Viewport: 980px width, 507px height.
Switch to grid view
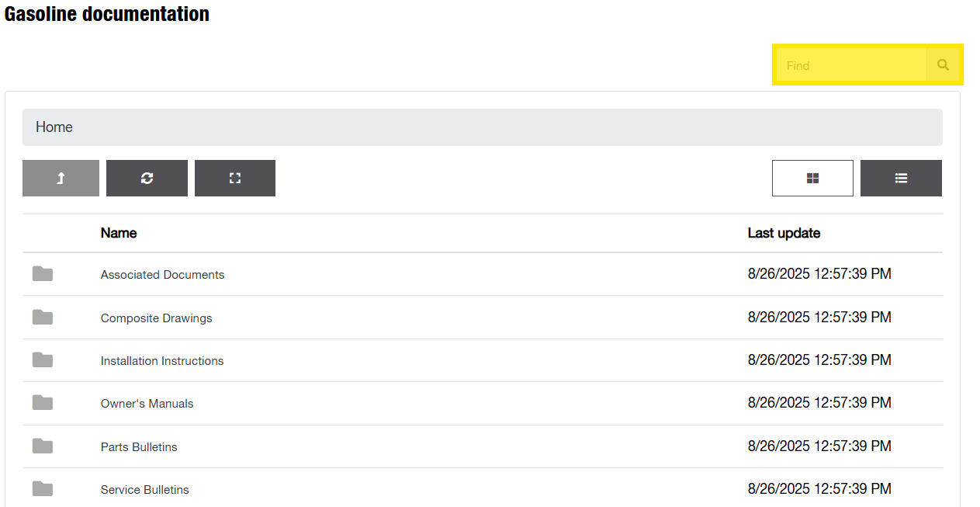[x=812, y=178]
